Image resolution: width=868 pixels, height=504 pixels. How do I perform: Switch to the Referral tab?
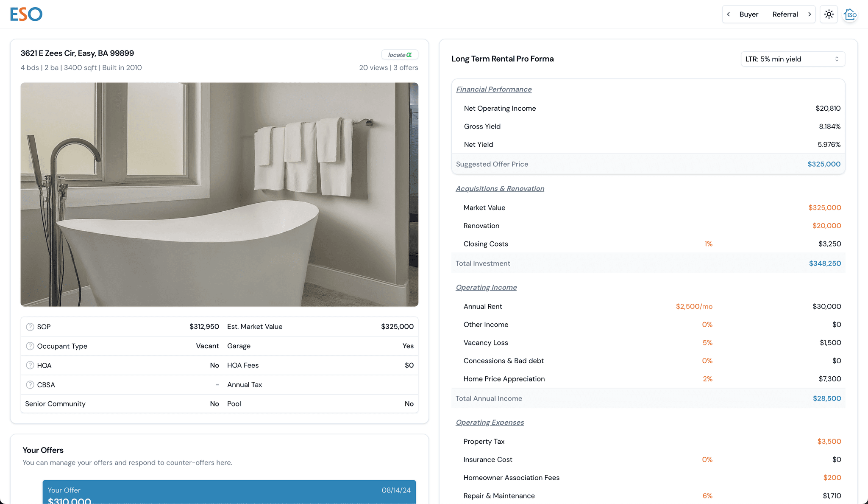point(785,14)
